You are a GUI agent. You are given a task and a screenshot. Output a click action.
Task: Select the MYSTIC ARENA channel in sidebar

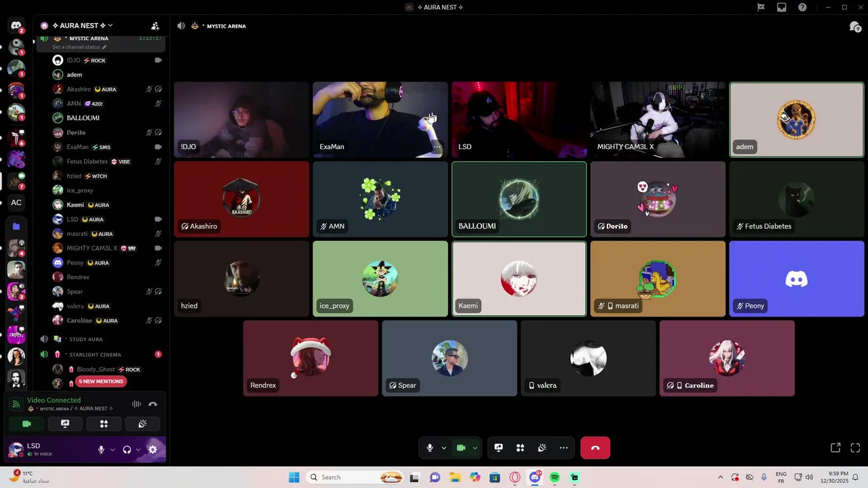point(89,39)
